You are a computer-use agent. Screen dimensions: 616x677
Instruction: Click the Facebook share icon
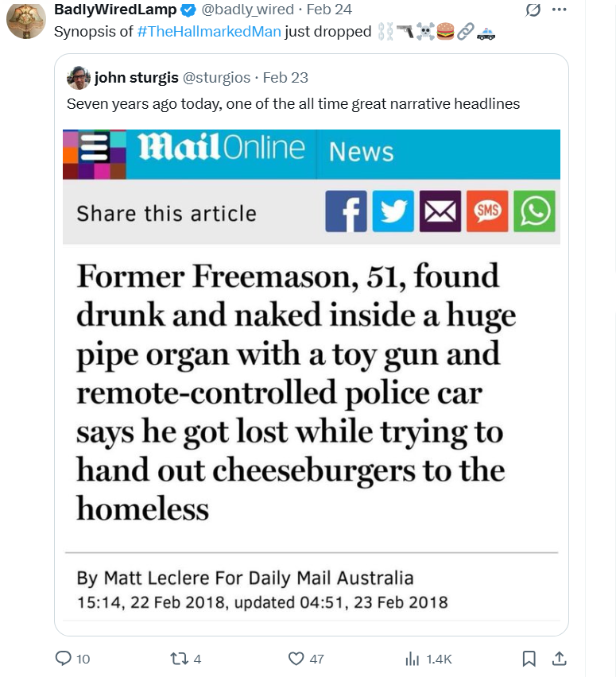[x=346, y=211]
